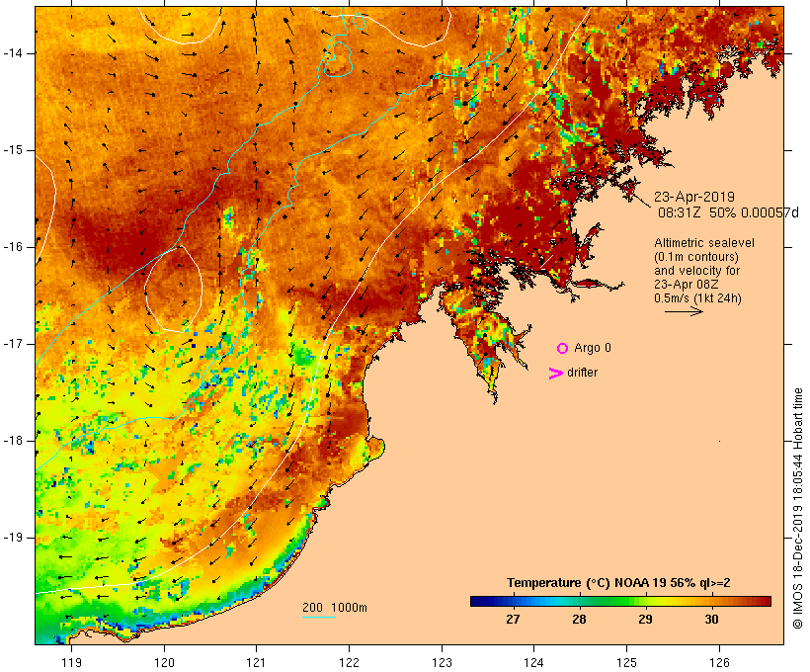This screenshot has width=810, height=672.
Task: Click longitude axis label 126
Action: 719,663
